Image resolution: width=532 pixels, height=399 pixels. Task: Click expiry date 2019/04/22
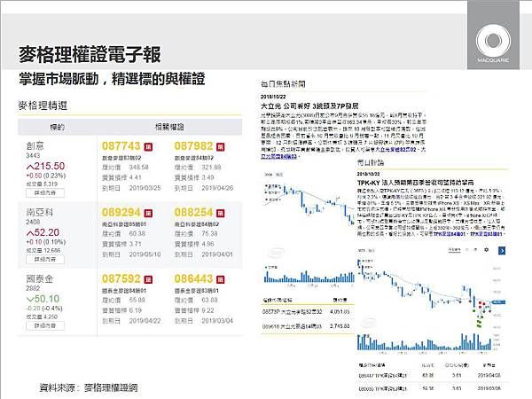[x=145, y=321]
